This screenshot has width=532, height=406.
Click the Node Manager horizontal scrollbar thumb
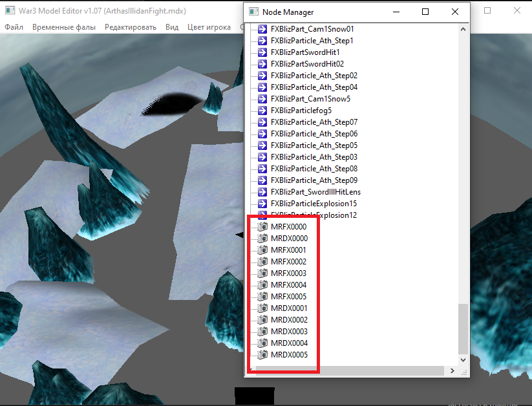tap(350, 370)
